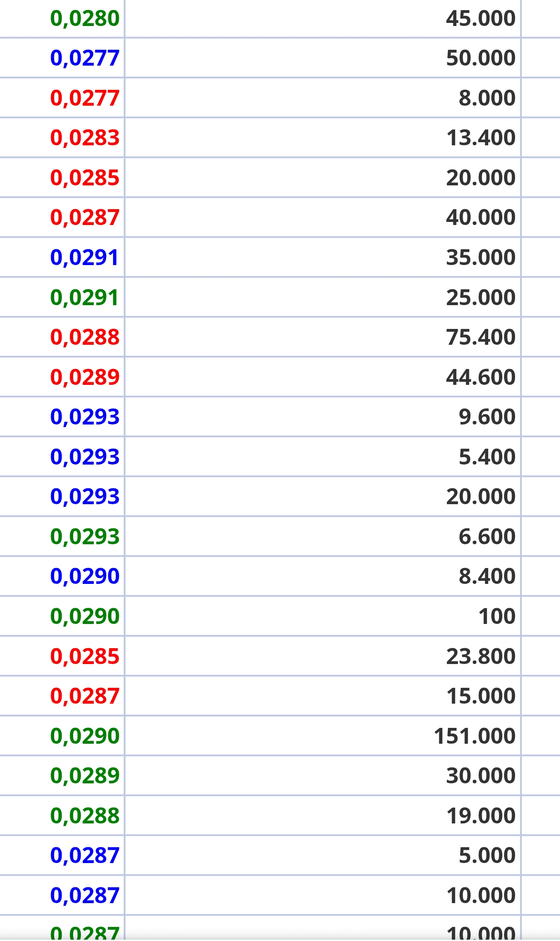Select the 5.000 volume cell
This screenshot has height=941, width=560.
(x=487, y=856)
